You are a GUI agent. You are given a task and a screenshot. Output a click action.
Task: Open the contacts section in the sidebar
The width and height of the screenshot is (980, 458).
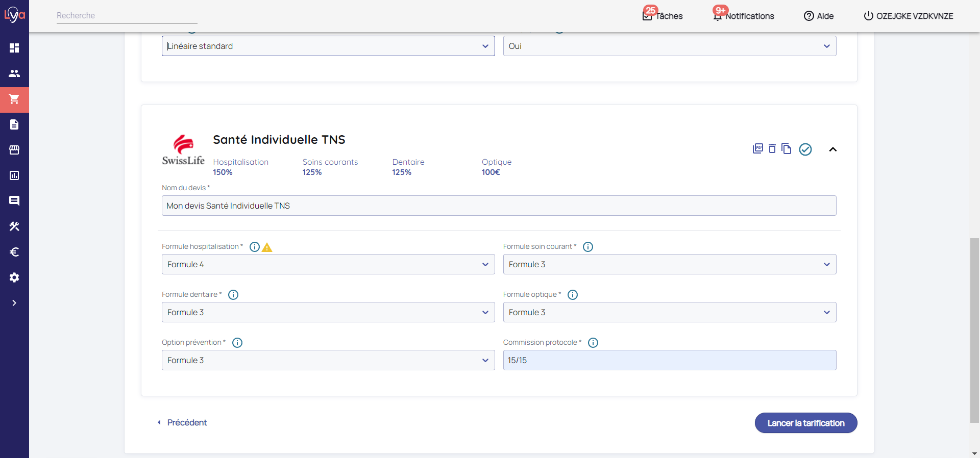[x=14, y=73]
